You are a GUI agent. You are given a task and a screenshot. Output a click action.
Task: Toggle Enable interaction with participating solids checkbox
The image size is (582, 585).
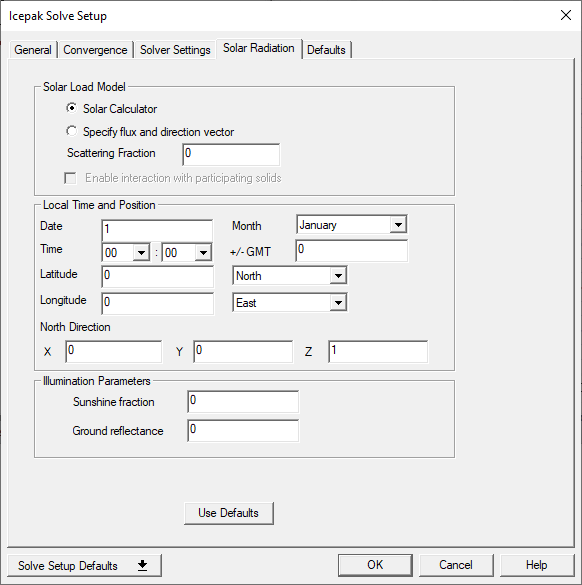pyautogui.click(x=70, y=178)
